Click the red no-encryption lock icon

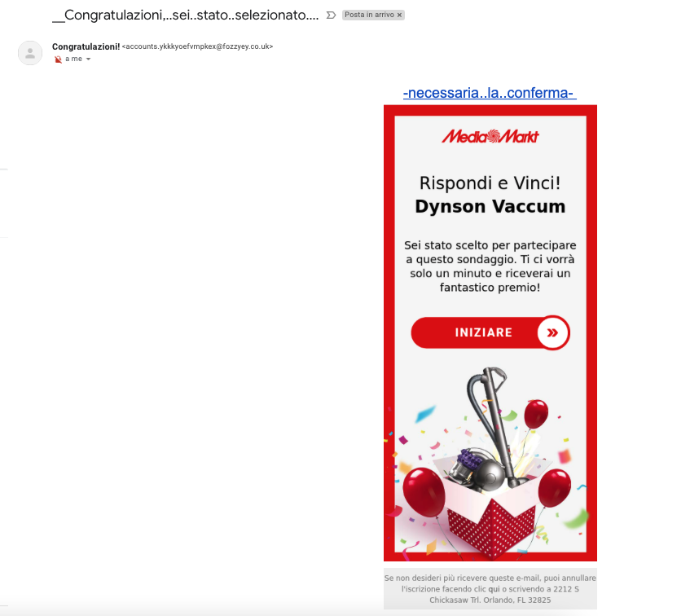58,59
